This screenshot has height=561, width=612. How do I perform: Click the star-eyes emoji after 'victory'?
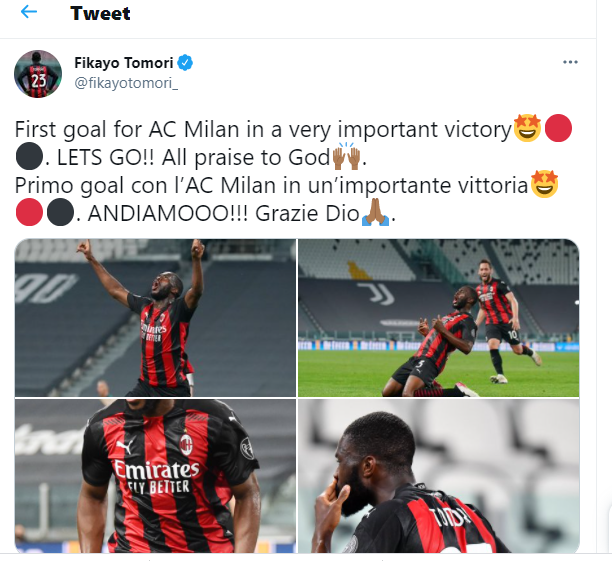pyautogui.click(x=527, y=128)
